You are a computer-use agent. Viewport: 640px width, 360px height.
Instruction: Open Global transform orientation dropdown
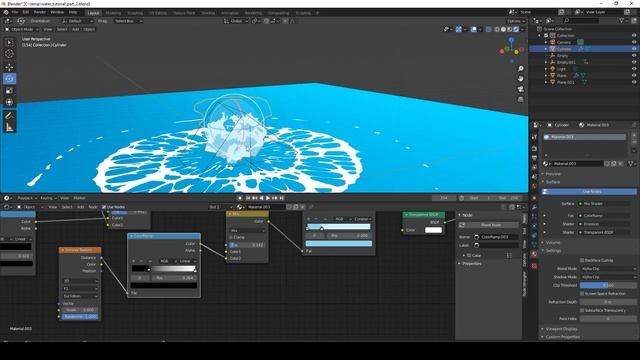click(x=236, y=21)
